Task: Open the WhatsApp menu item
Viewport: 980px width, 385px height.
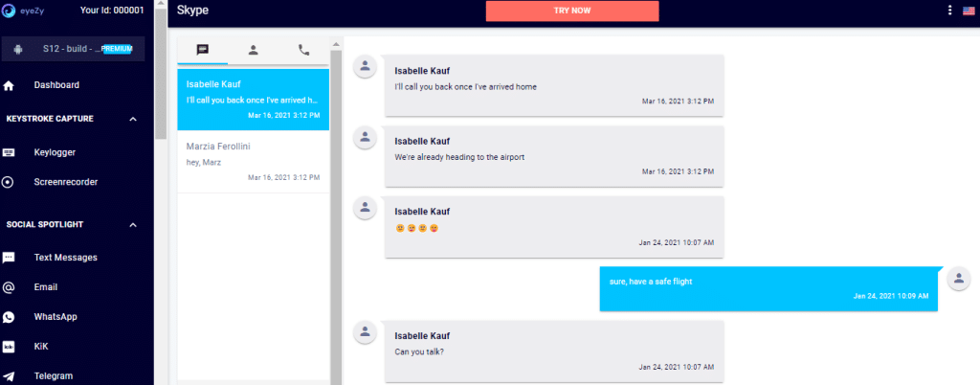Action: click(56, 317)
